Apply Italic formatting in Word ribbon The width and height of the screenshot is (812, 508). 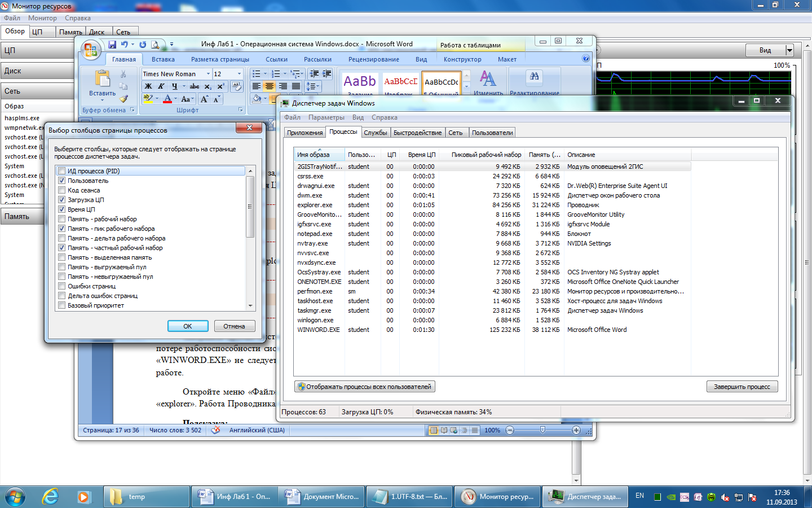[x=161, y=86]
